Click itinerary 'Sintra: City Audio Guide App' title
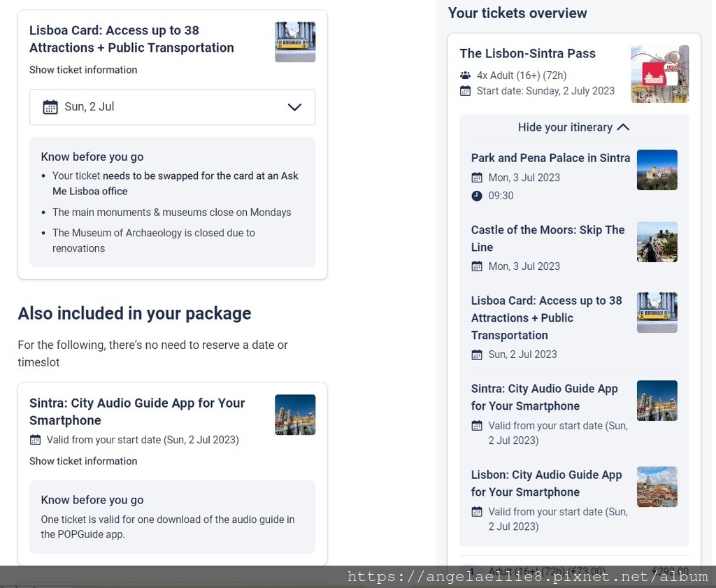 [x=544, y=397]
